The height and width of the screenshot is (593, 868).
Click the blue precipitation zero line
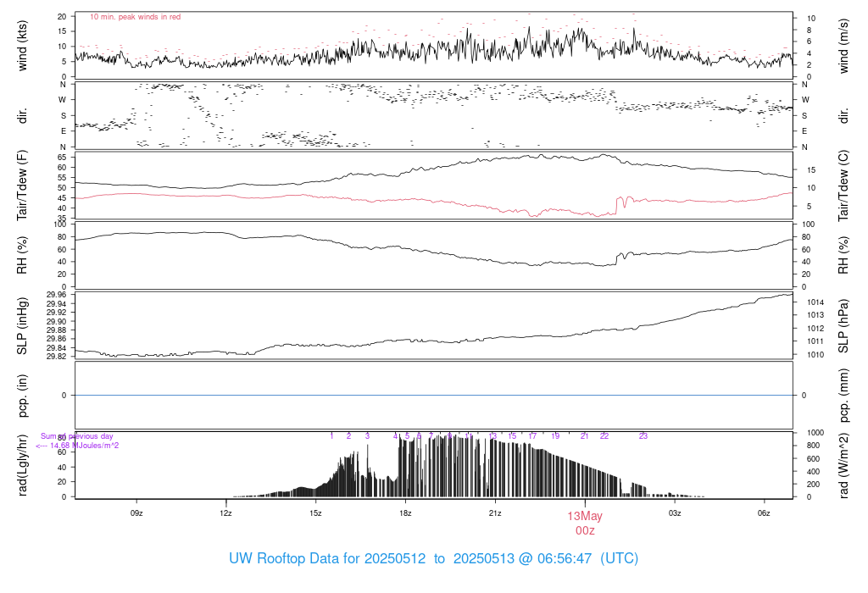click(434, 396)
